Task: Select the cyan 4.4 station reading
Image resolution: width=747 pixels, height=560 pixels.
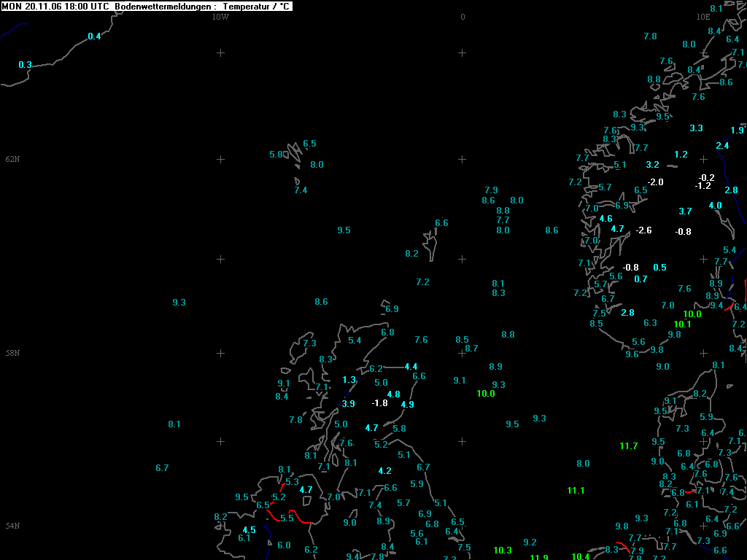Action: [411, 367]
